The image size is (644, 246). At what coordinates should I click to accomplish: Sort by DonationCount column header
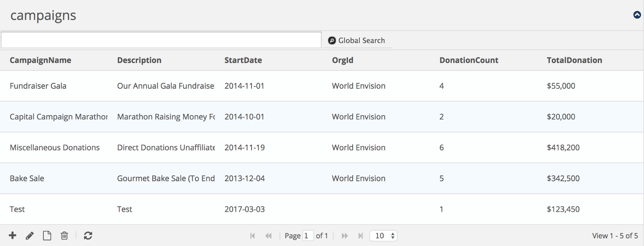pyautogui.click(x=469, y=60)
